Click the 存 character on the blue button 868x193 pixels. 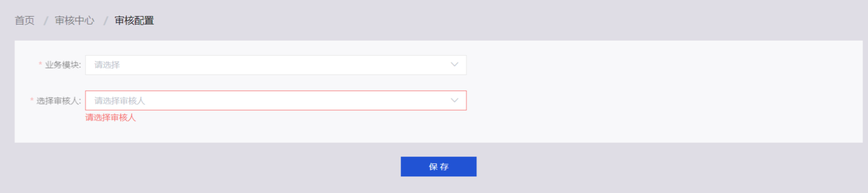pyautogui.click(x=444, y=166)
